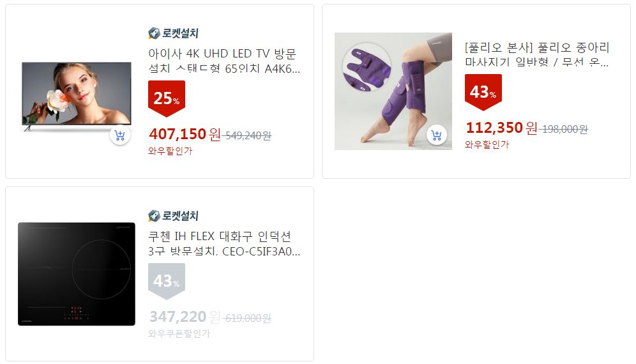Viewport: 636px width, 364px height.
Task: Click the grayed 347,220원 price
Action: tap(185, 317)
